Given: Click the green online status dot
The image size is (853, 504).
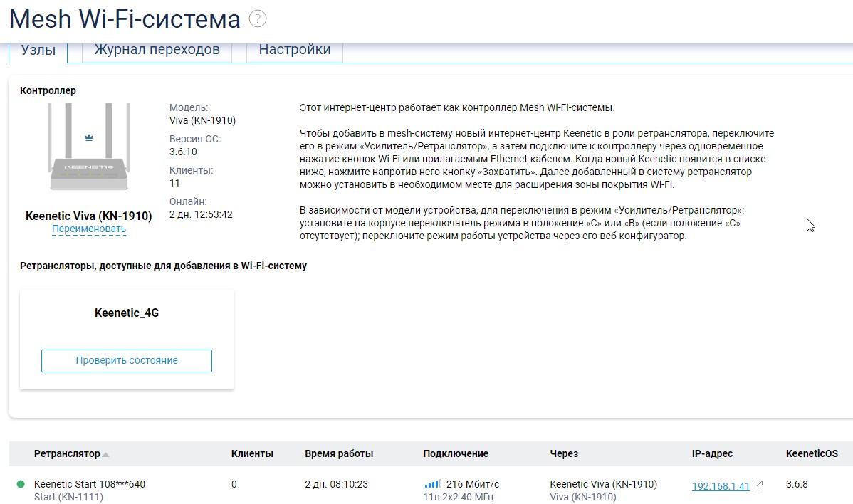Looking at the screenshot, I should [21, 485].
